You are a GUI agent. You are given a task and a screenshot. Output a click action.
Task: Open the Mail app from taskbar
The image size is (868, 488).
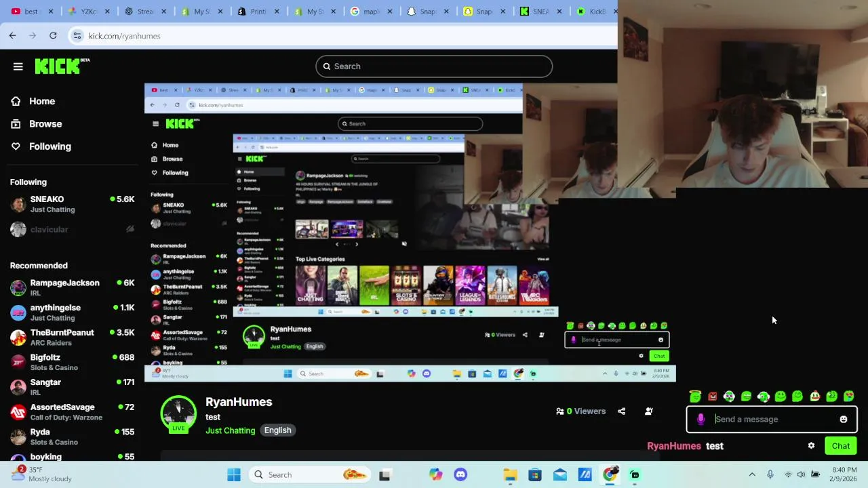[x=560, y=474]
